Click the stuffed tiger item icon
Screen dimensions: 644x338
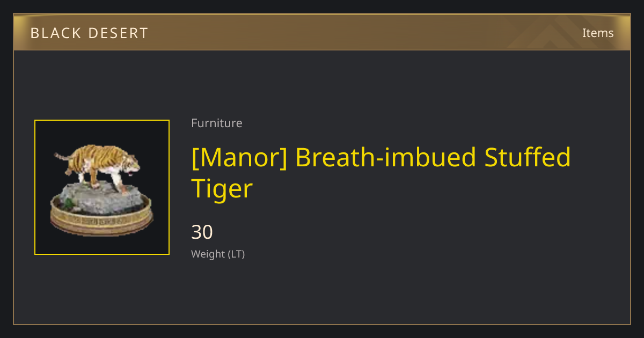click(102, 187)
